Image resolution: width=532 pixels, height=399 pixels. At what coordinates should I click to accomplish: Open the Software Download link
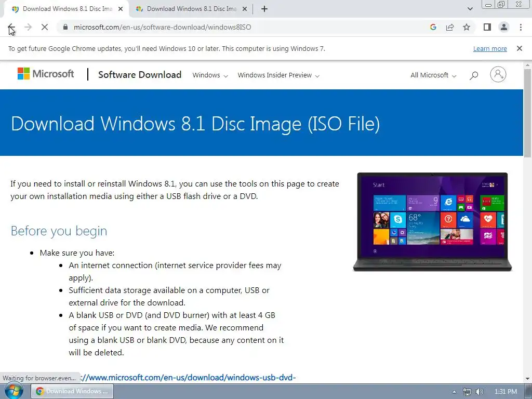[140, 75]
